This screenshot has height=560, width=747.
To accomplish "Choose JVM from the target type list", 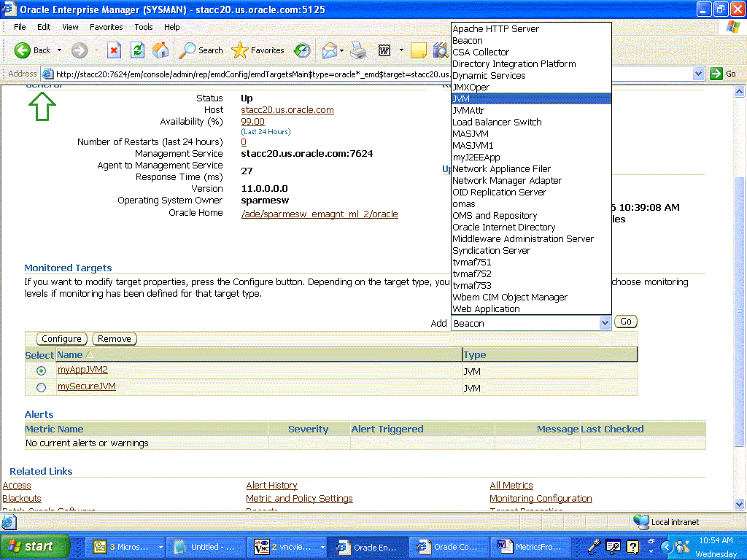I will [x=531, y=98].
